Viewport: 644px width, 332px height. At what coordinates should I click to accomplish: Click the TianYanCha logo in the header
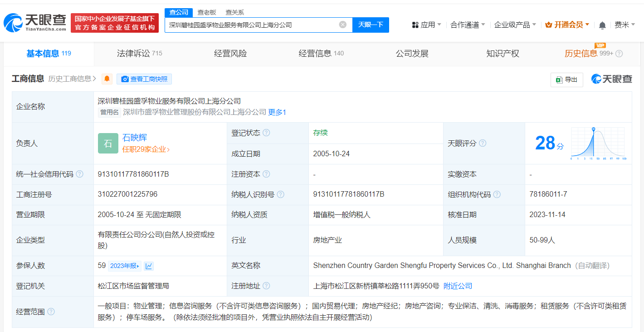pos(35,22)
